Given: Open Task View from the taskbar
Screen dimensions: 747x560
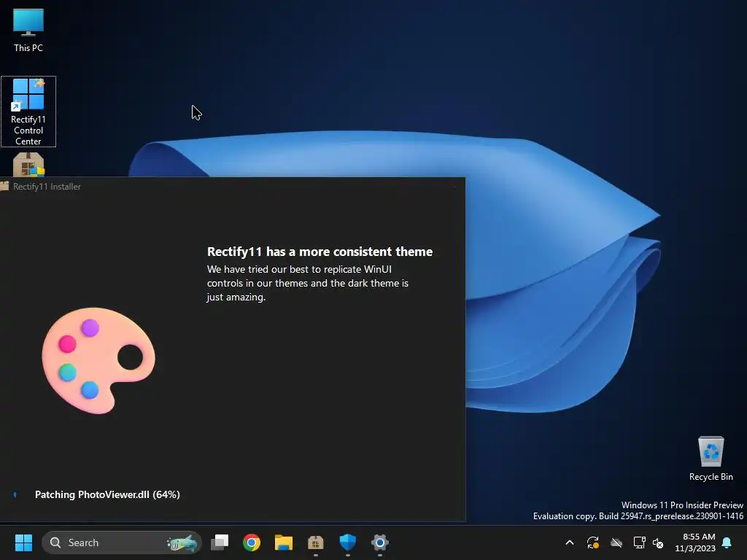Looking at the screenshot, I should tap(220, 542).
